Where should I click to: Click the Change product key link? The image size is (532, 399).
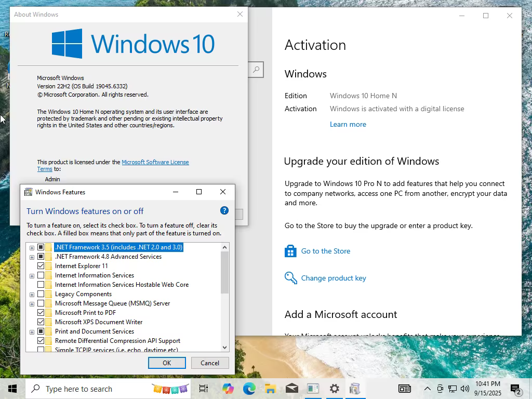pos(334,278)
